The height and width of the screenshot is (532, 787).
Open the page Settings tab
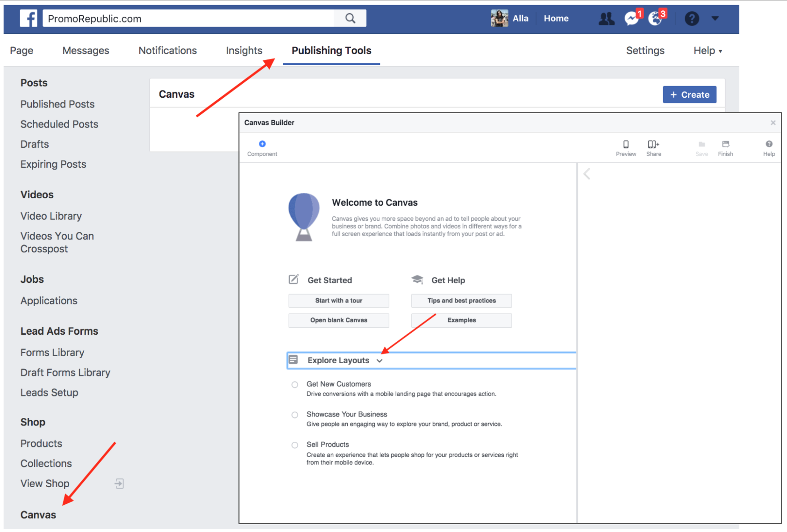pyautogui.click(x=645, y=50)
